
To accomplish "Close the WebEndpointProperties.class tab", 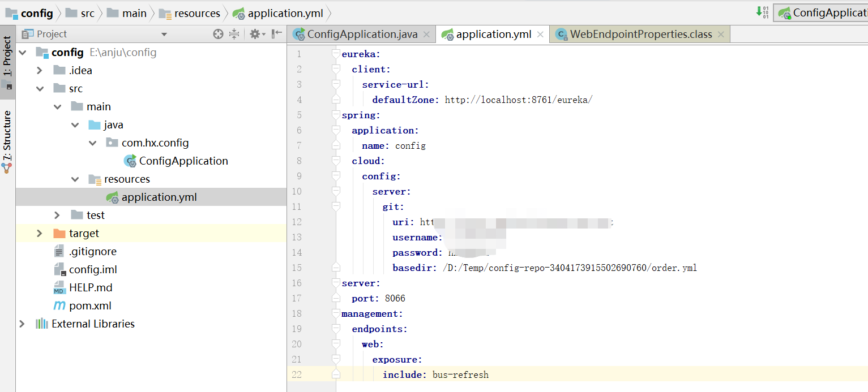I will click(721, 35).
